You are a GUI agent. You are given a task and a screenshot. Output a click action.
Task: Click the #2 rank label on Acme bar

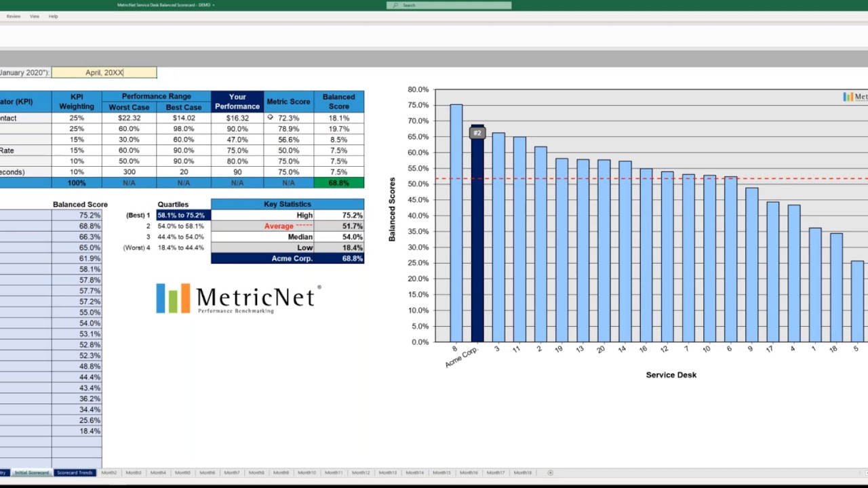tap(477, 134)
